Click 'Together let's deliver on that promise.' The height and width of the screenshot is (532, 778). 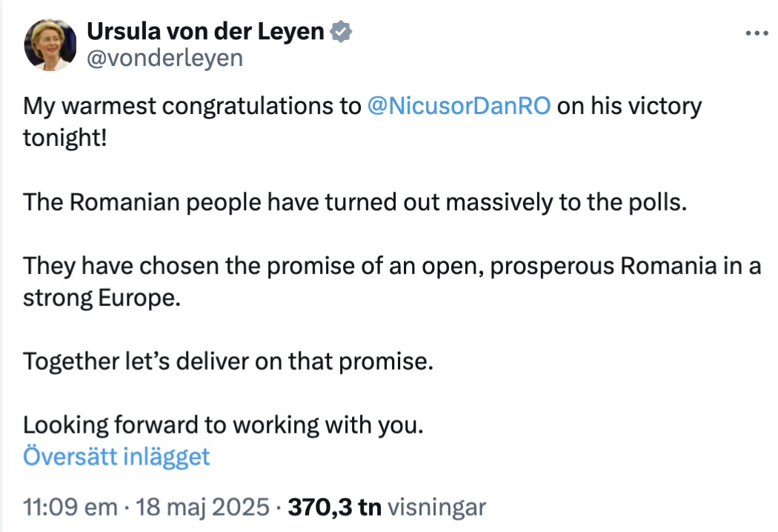(x=228, y=362)
